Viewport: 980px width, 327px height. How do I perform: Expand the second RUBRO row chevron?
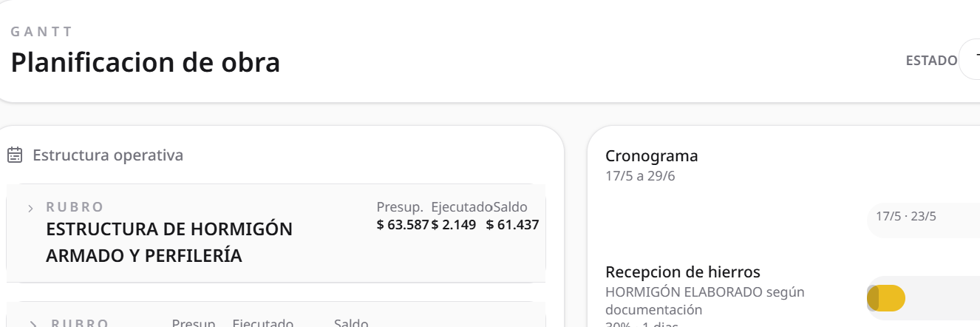pos(33,324)
